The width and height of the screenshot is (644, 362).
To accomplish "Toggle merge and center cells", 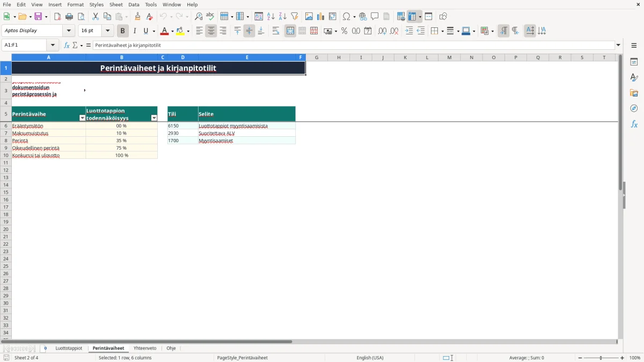I will pyautogui.click(x=290, y=31).
